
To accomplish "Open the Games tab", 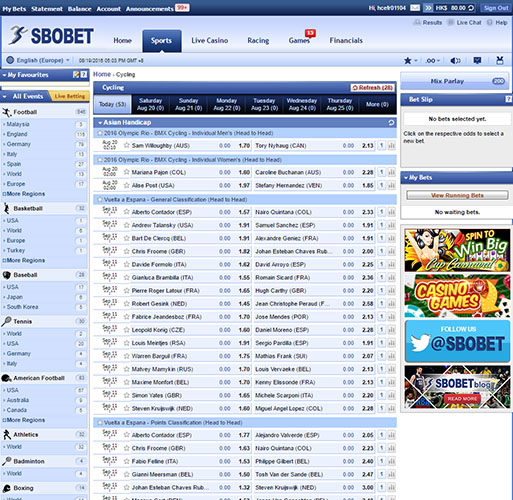I will click(299, 40).
